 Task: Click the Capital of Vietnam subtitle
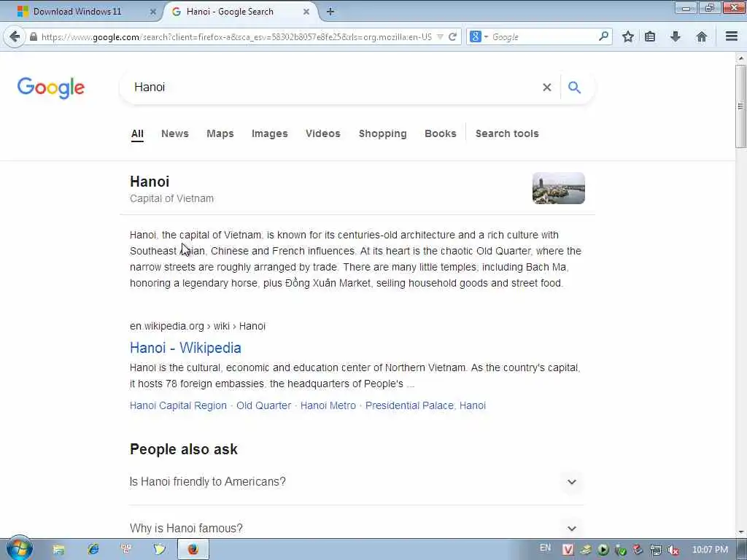(x=171, y=198)
